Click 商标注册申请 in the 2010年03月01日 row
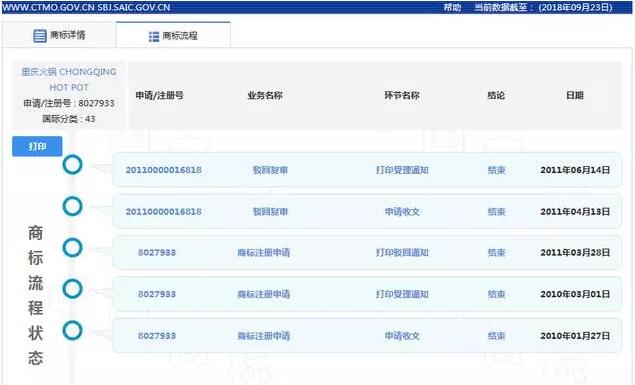The height and width of the screenshot is (385, 635). pyautogui.click(x=264, y=294)
